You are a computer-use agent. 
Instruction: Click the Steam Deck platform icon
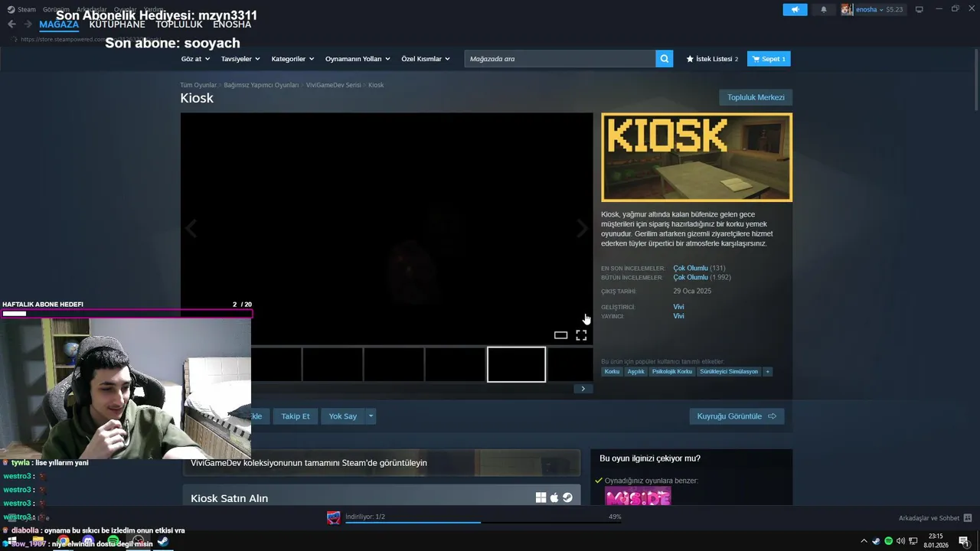tap(567, 497)
